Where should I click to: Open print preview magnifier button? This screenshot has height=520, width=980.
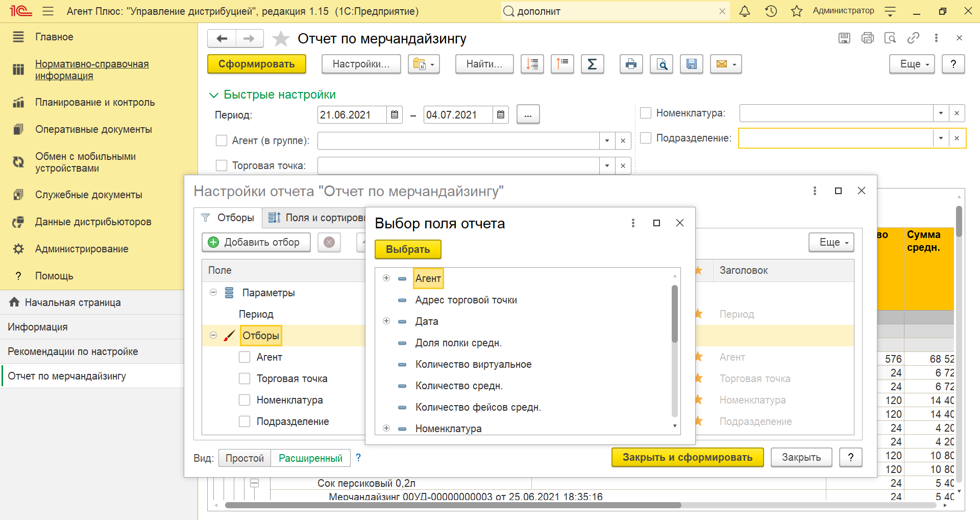[661, 64]
